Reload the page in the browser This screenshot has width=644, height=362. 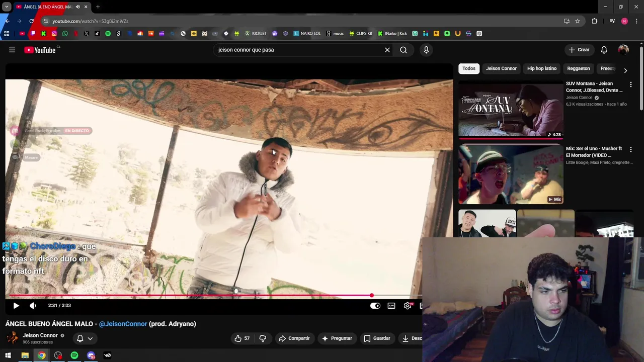(x=31, y=21)
